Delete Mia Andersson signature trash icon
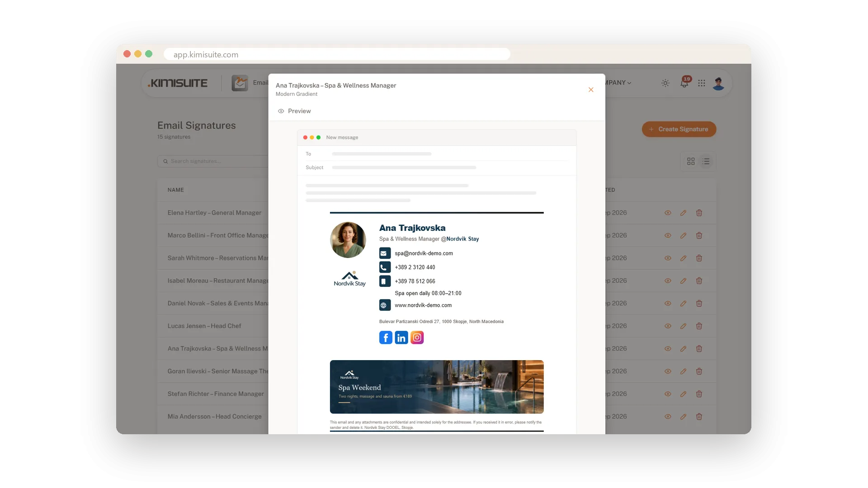Image resolution: width=868 pixels, height=488 pixels. click(699, 416)
